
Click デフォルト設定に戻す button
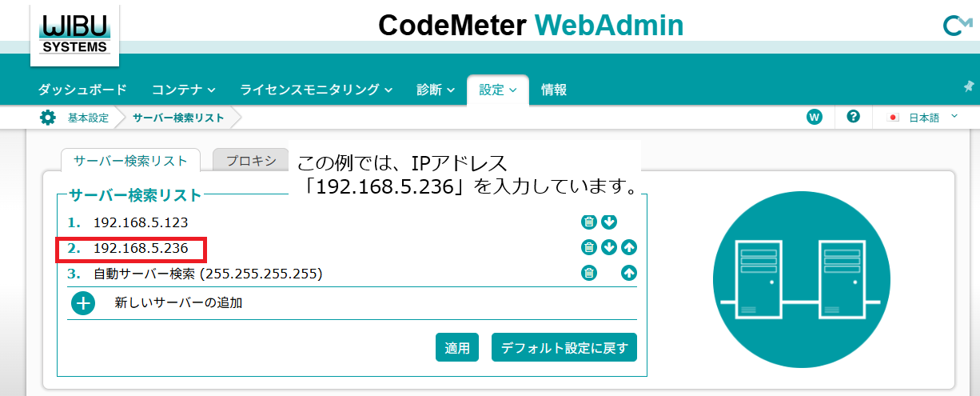click(564, 348)
